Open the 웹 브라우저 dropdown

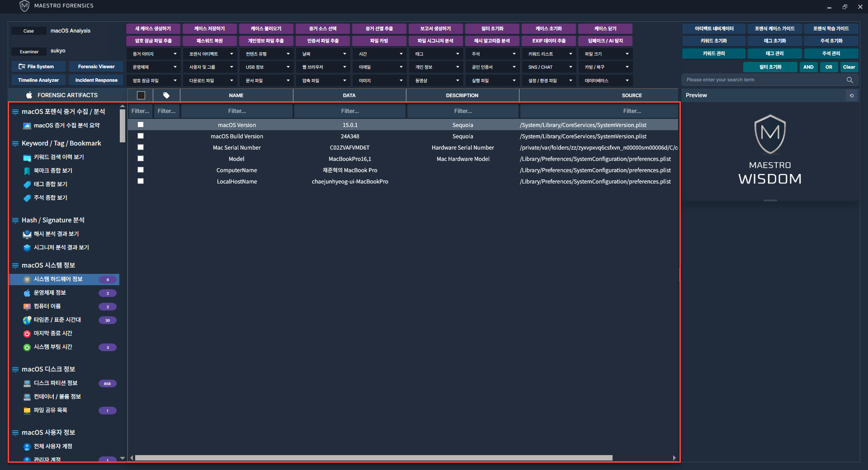pos(323,67)
